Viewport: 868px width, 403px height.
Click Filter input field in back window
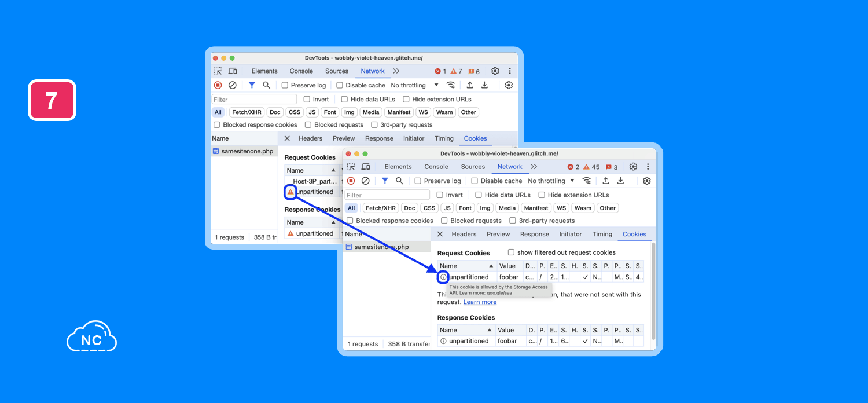pyautogui.click(x=255, y=100)
